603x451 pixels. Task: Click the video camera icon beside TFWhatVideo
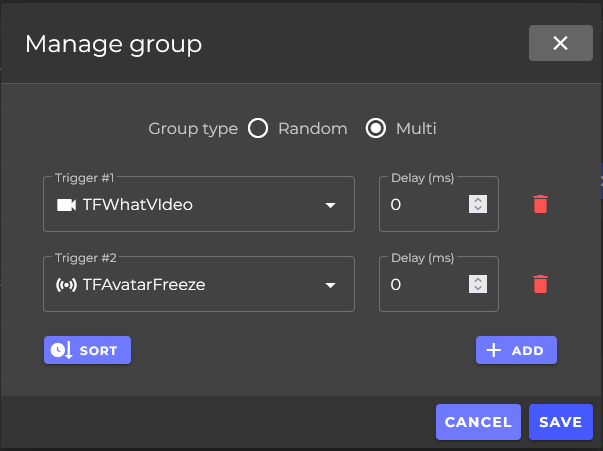[67, 205]
